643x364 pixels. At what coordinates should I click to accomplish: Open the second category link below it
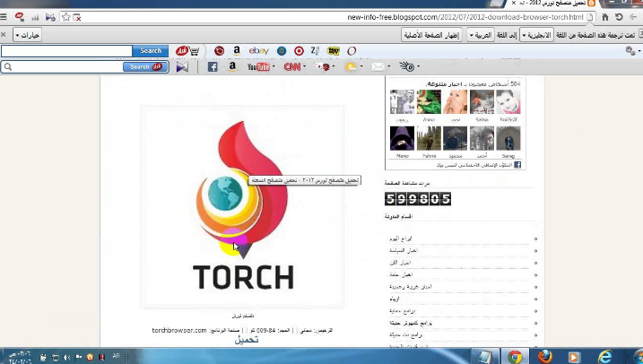pyautogui.click(x=404, y=250)
